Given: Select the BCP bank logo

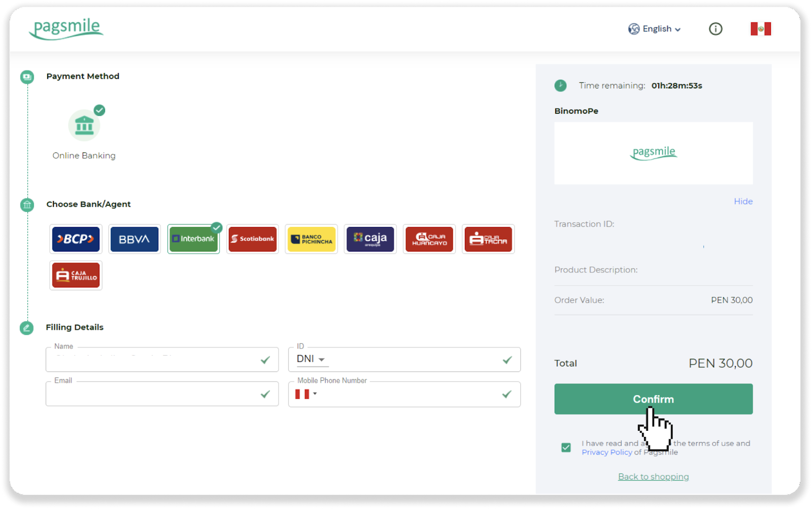Looking at the screenshot, I should tap(76, 239).
